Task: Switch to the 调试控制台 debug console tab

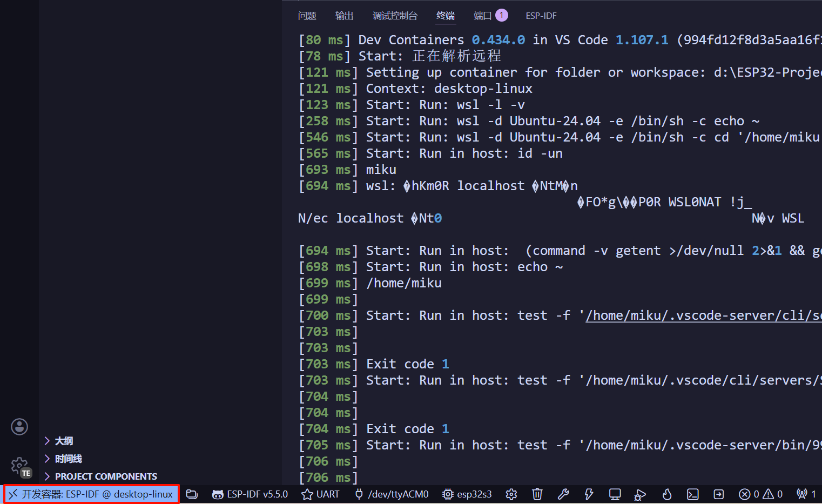Action: (x=395, y=16)
